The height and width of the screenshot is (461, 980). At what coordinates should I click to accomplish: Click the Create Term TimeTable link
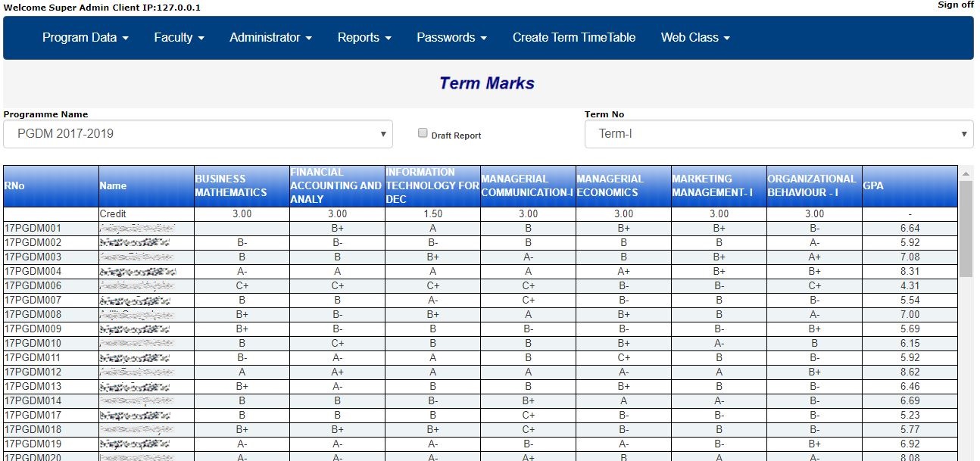573,37
